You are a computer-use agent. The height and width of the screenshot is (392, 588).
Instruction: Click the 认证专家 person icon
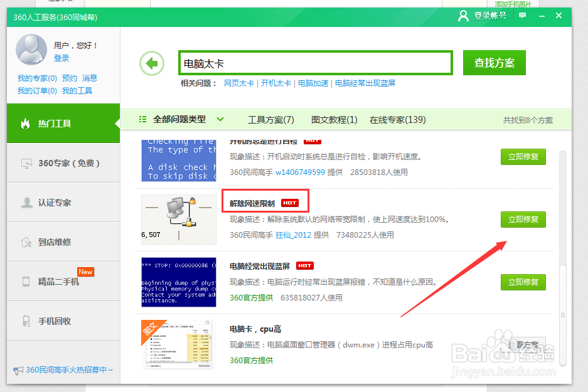pyautogui.click(x=26, y=203)
